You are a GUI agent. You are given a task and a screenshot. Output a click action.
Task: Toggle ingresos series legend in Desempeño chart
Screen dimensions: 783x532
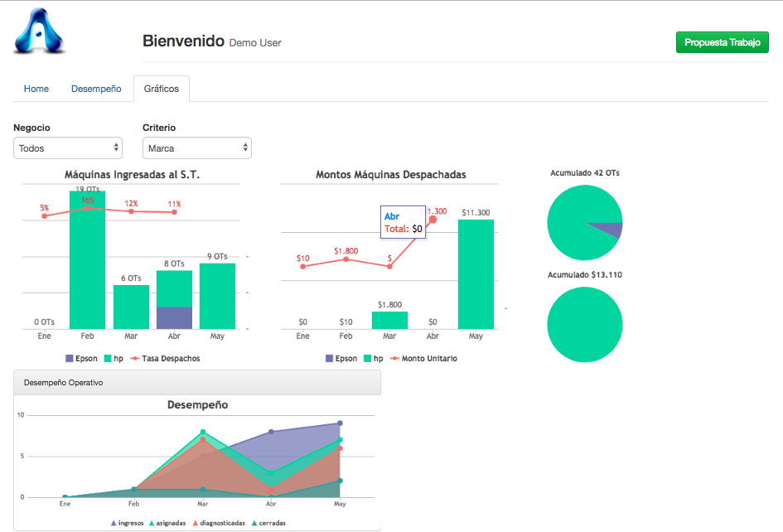click(128, 523)
